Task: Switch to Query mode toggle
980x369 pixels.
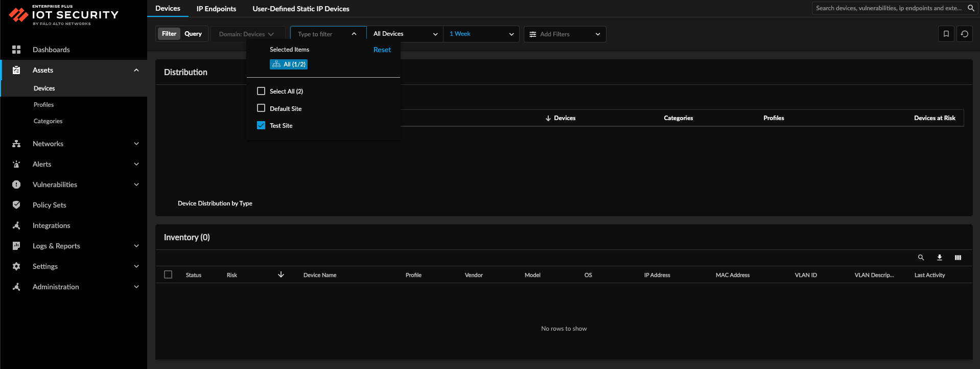Action: (193, 34)
